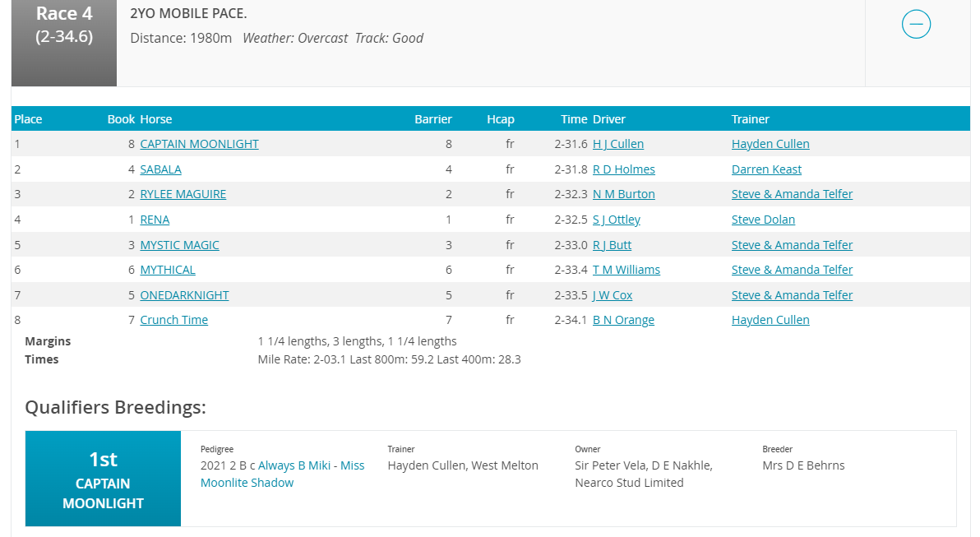Open trainer Hayden Cullen's profile

point(770,143)
